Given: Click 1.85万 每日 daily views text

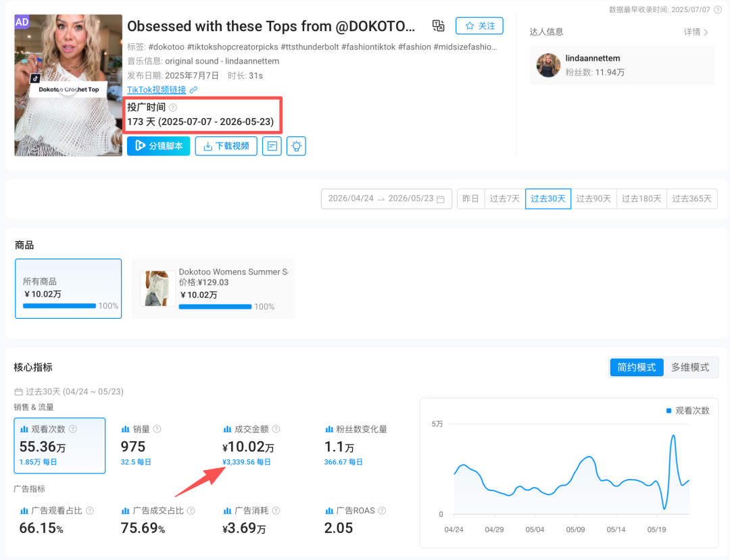Looking at the screenshot, I should [38, 462].
